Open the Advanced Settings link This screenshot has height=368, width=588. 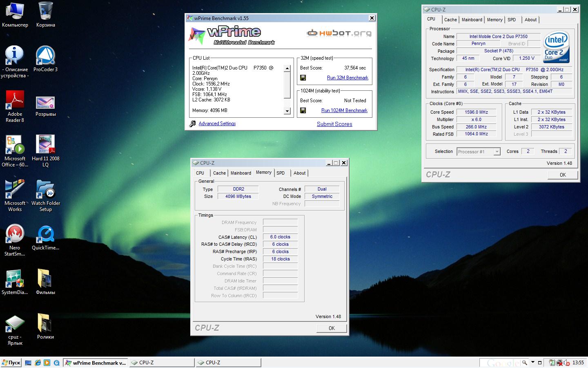coord(217,123)
